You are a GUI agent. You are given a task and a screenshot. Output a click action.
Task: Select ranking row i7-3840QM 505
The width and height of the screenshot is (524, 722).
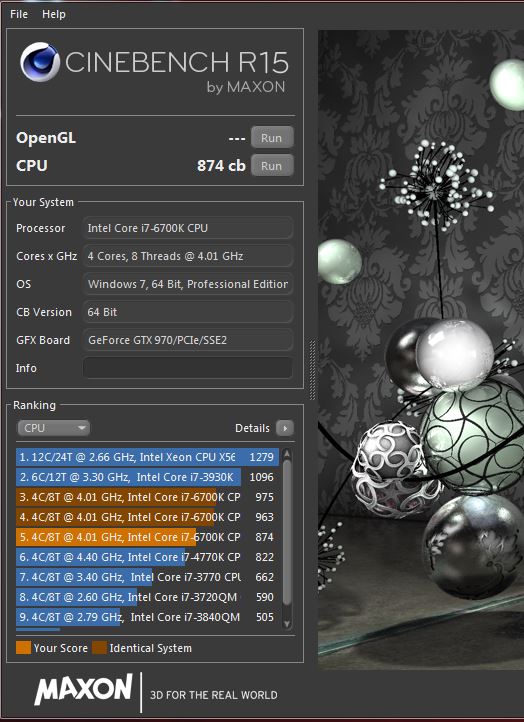148,617
